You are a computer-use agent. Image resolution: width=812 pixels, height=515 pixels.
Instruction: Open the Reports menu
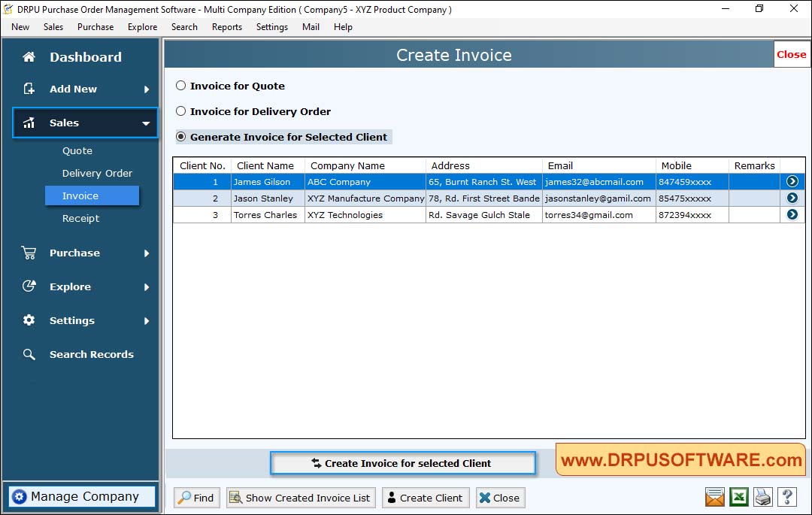[x=227, y=27]
